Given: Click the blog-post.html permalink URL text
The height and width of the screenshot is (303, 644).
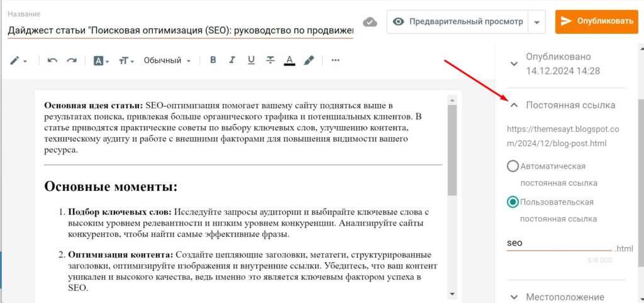Looking at the screenshot, I should click(563, 137).
